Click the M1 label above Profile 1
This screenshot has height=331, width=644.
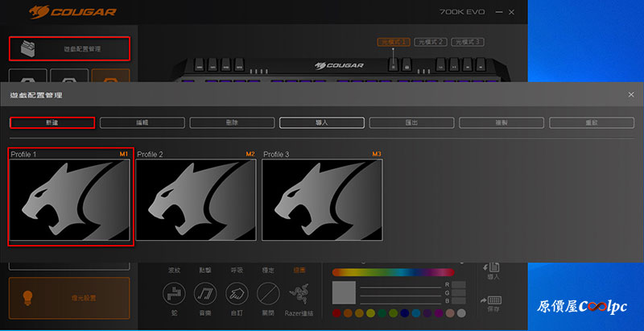tap(124, 154)
